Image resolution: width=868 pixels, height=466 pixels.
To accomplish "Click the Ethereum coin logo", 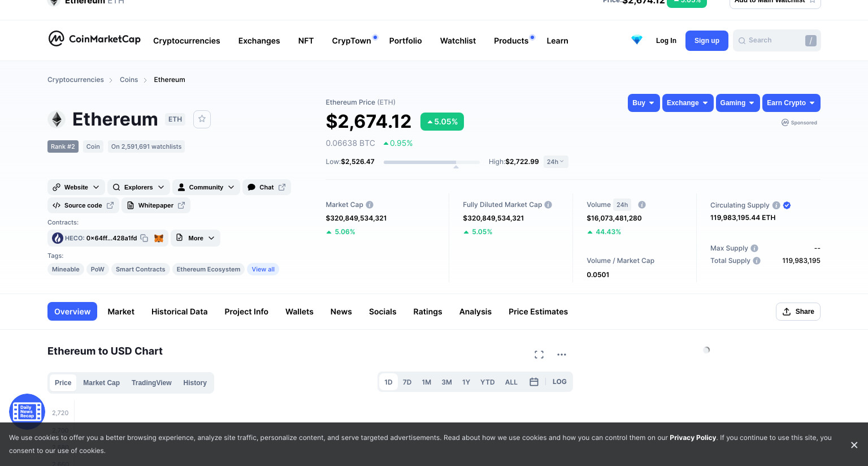I will click(x=56, y=119).
